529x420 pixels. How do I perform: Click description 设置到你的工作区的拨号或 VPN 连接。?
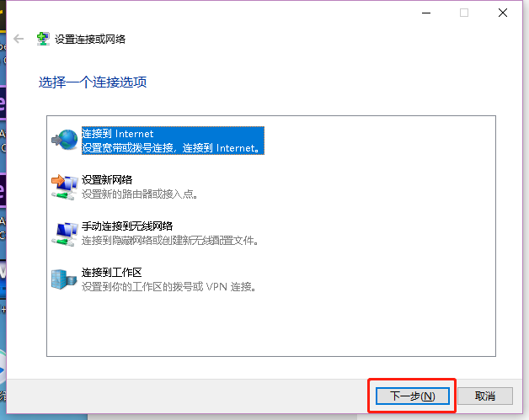click(168, 287)
